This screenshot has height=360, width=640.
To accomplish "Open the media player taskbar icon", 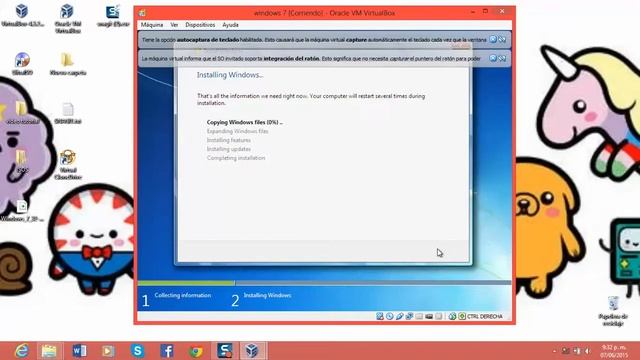I will (108, 351).
